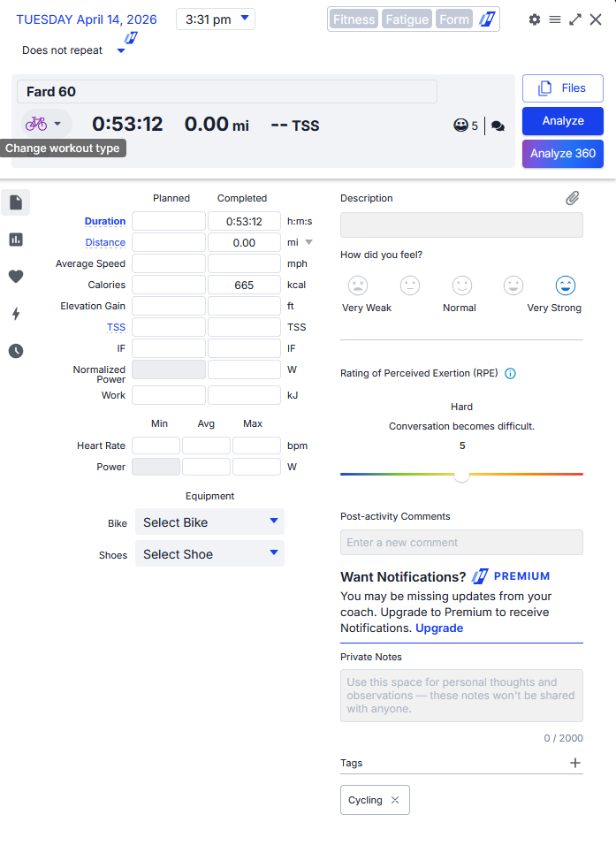The width and height of the screenshot is (616, 868).
Task: Click the Analyze 360 button
Action: click(562, 153)
